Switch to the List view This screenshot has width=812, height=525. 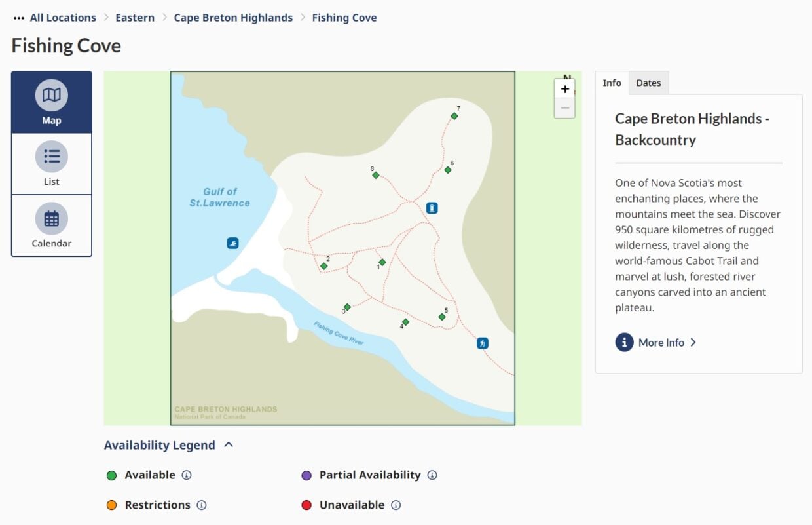coord(51,164)
